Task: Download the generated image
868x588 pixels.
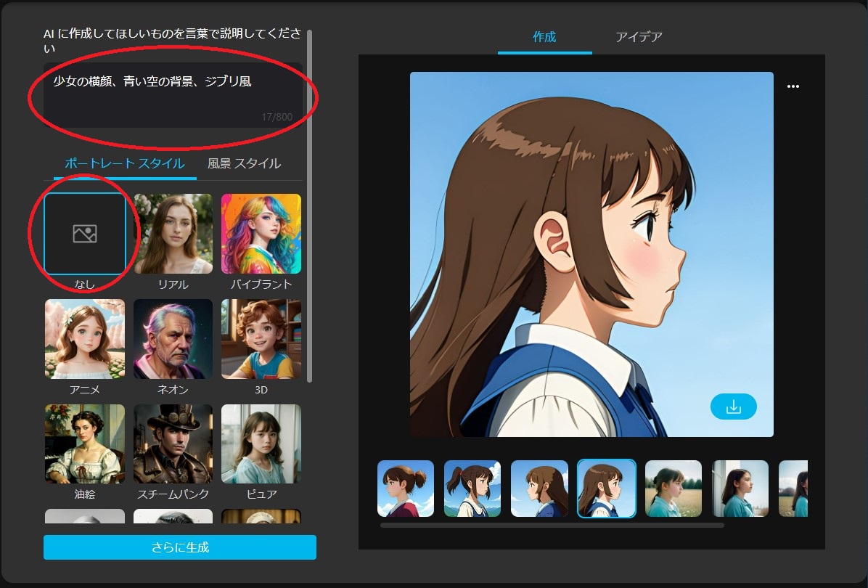Action: point(733,407)
